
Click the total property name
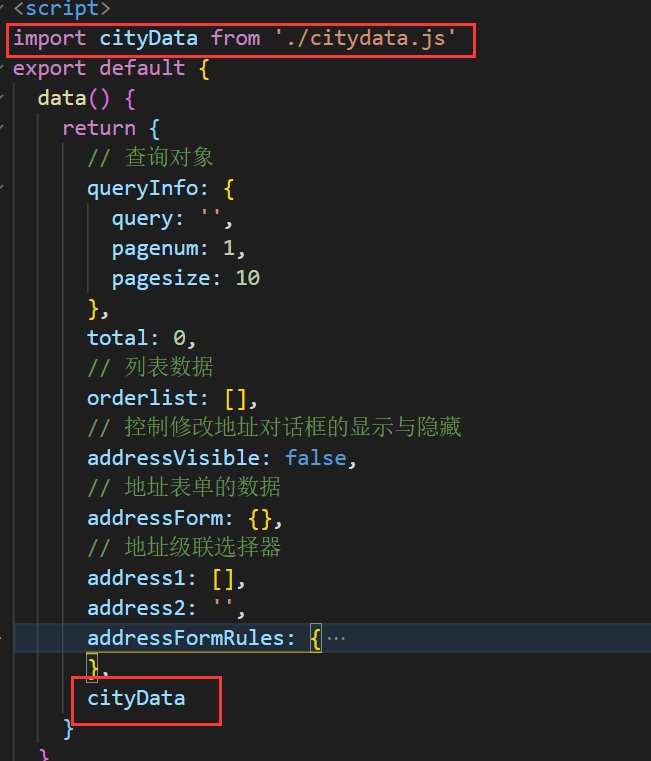tap(117, 338)
